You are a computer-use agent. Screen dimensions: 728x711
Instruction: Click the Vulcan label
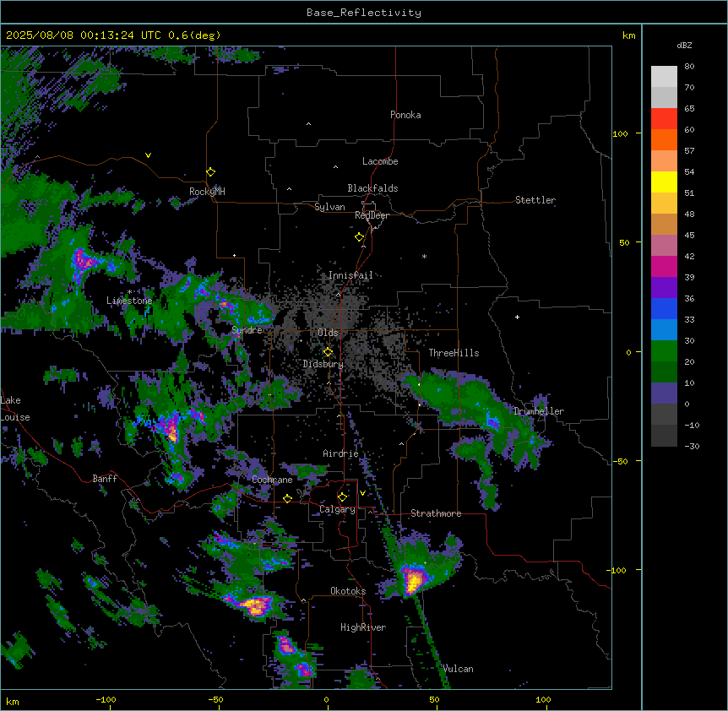click(x=459, y=669)
